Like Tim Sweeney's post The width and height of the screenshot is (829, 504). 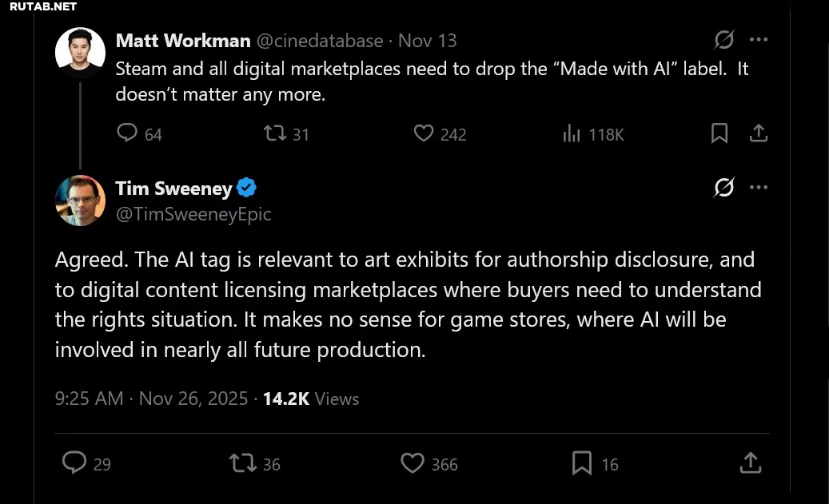click(x=413, y=462)
